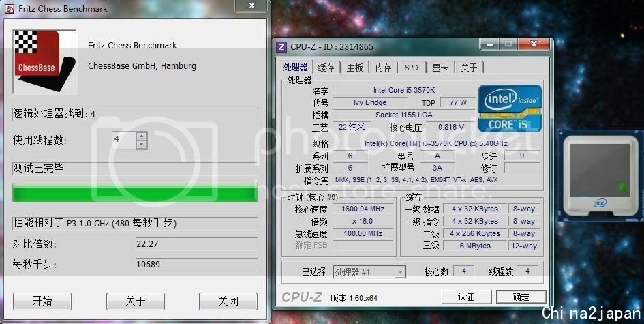Open the 关于 button in Fritz Benchmark
The height and width of the screenshot is (324, 644).
[136, 301]
